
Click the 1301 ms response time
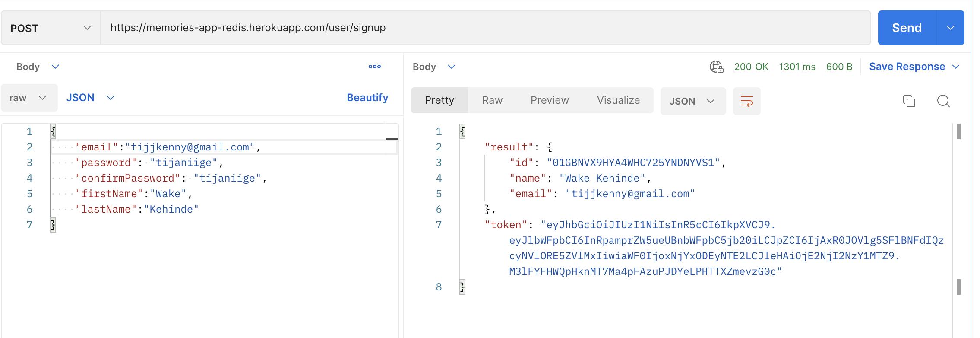[797, 67]
